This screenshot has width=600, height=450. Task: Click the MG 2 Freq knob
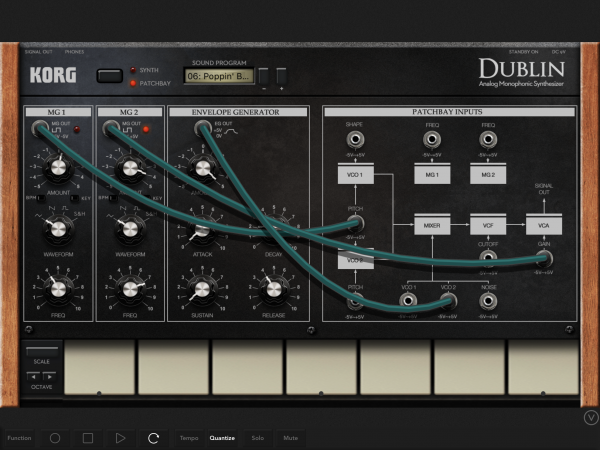coord(130,290)
